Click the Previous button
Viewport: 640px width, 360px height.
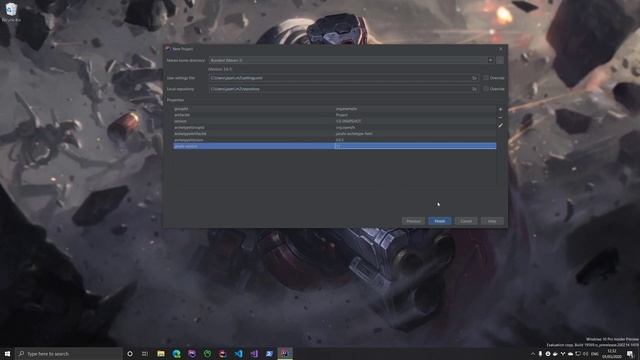(413, 221)
